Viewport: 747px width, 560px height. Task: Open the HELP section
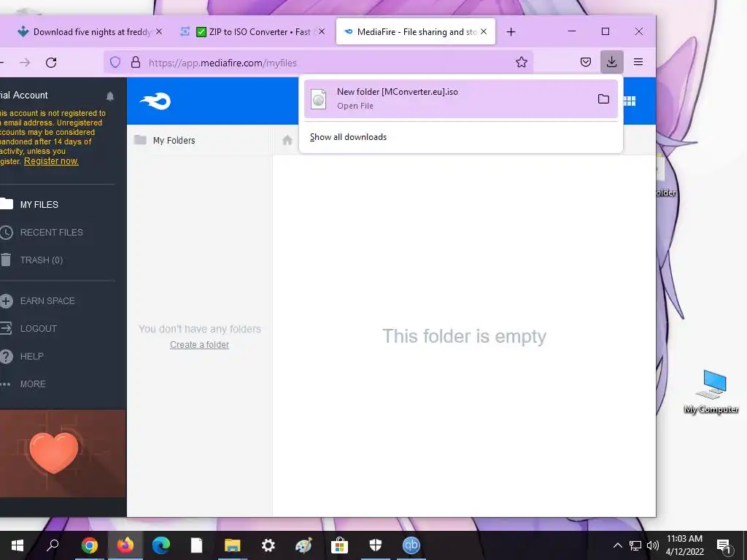tap(31, 356)
